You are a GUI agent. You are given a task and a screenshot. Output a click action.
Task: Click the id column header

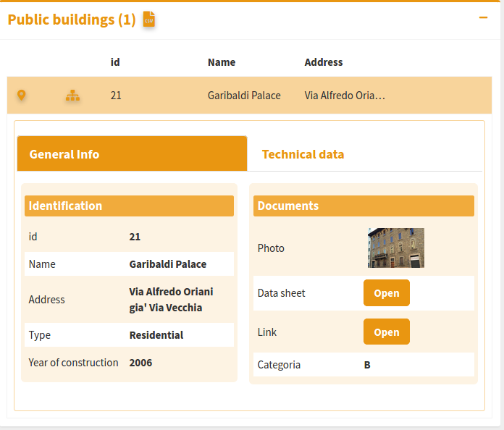(115, 62)
